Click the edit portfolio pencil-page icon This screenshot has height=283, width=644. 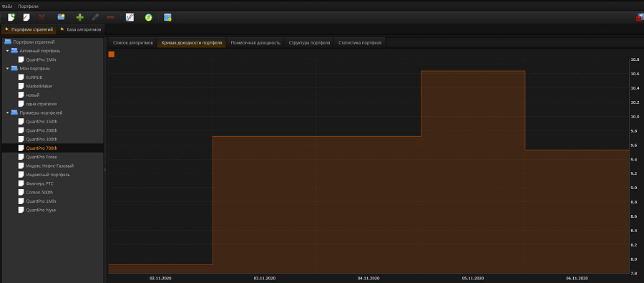(26, 17)
